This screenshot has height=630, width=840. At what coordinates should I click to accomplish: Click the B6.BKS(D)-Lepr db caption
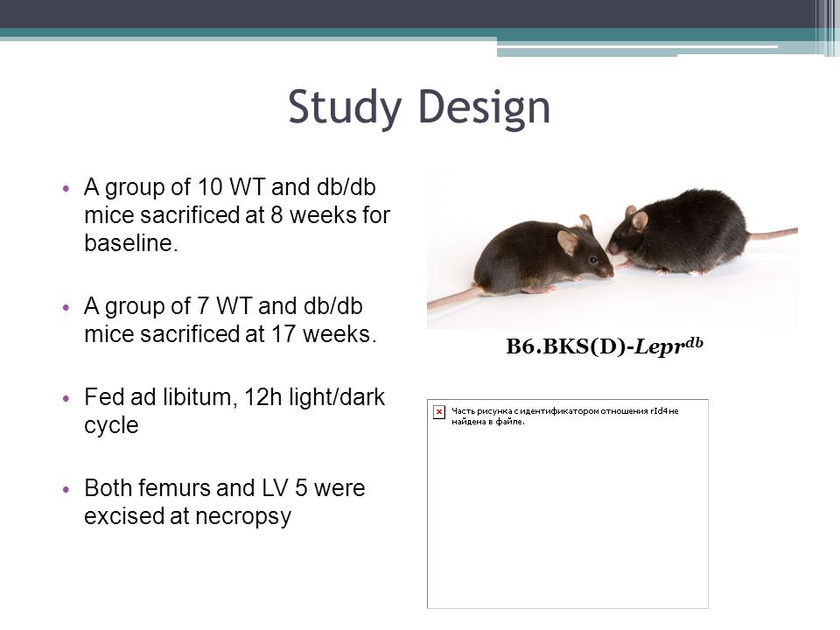605,346
